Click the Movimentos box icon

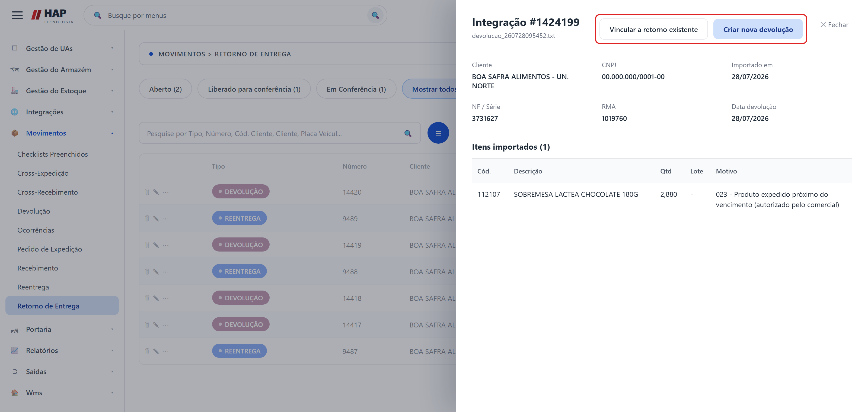click(14, 133)
